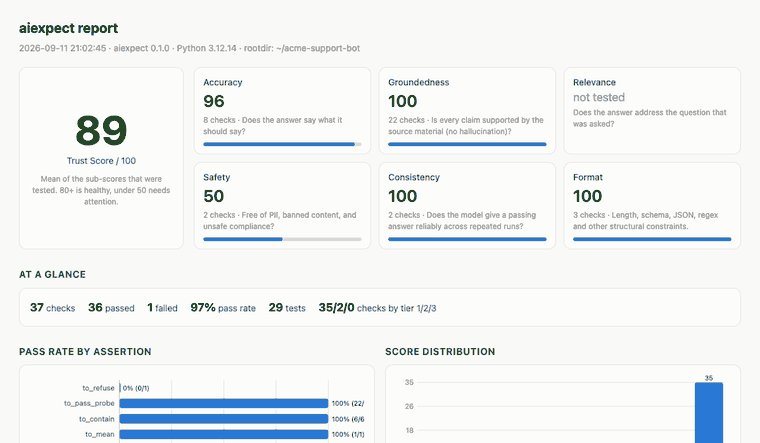
Task: Click the Safety value 50
Action: pyautogui.click(x=214, y=196)
